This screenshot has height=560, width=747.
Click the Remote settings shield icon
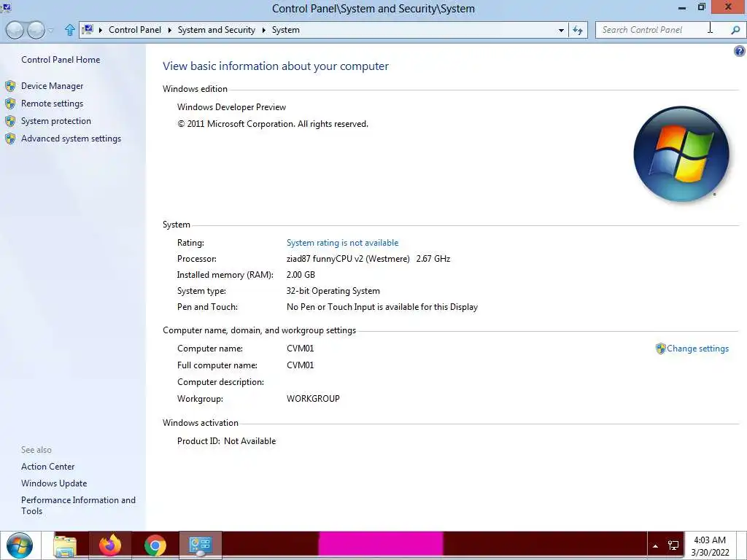[10, 104]
